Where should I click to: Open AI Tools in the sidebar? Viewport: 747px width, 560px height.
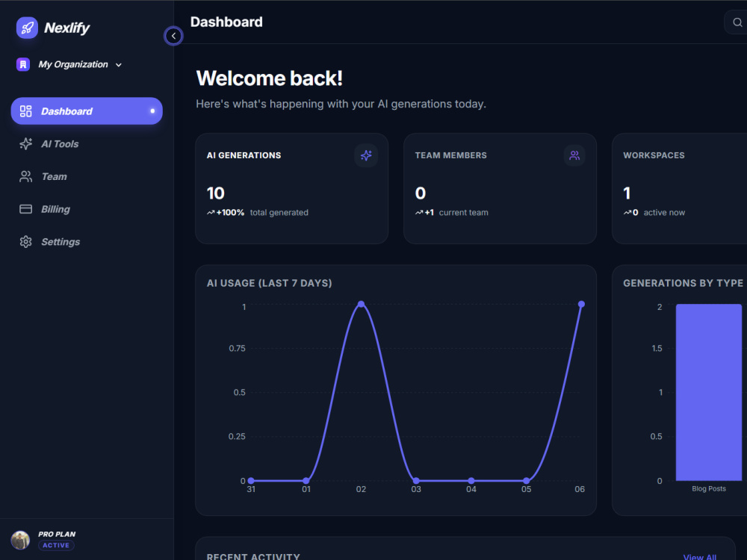(87, 144)
